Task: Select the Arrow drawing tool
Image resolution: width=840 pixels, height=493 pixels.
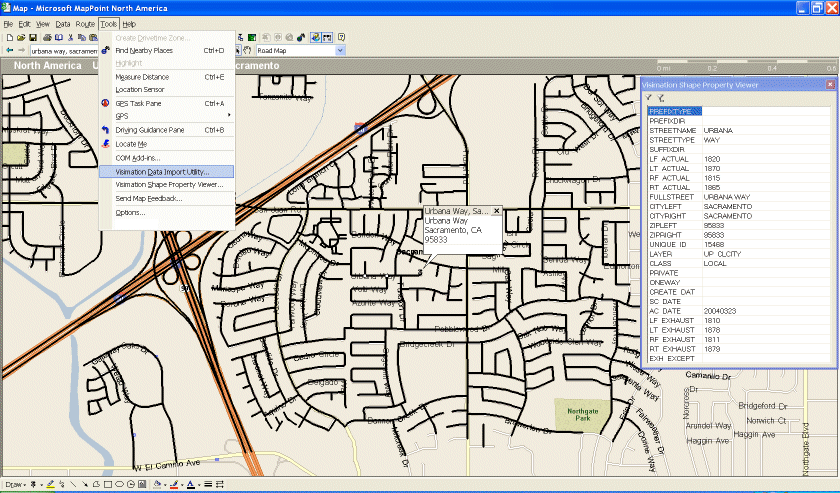Action: point(85,484)
